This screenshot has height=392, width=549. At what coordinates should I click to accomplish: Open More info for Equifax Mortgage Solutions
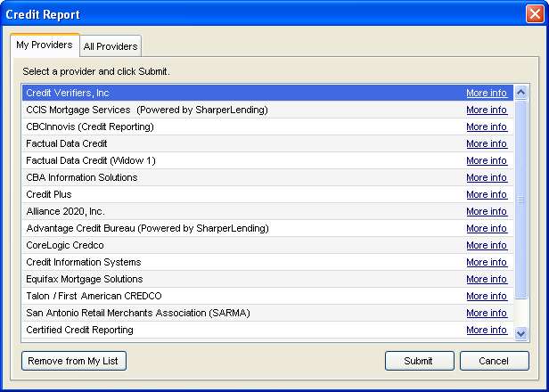point(487,279)
